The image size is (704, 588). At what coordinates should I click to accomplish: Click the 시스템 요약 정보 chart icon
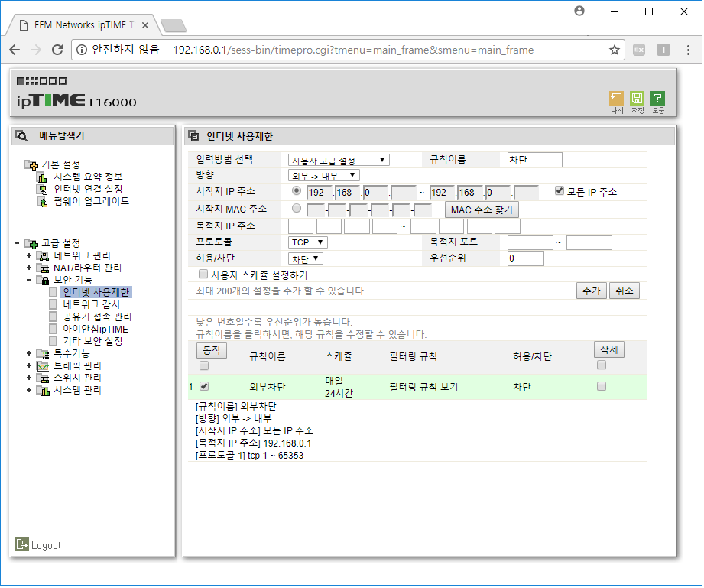pyautogui.click(x=43, y=177)
